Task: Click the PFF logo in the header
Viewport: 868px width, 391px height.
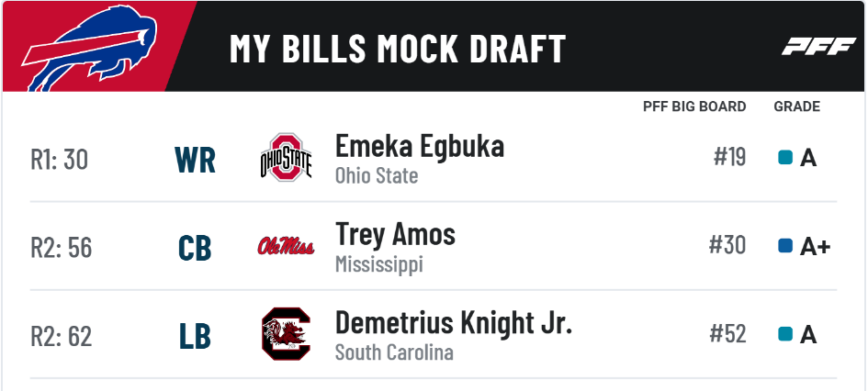Action: (818, 47)
